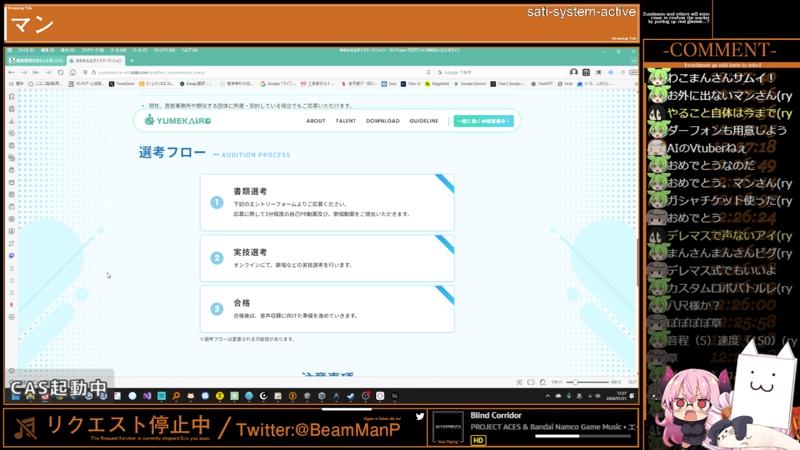Click the Twitter:@BeamManP text
The image size is (800, 450).
coord(318,430)
